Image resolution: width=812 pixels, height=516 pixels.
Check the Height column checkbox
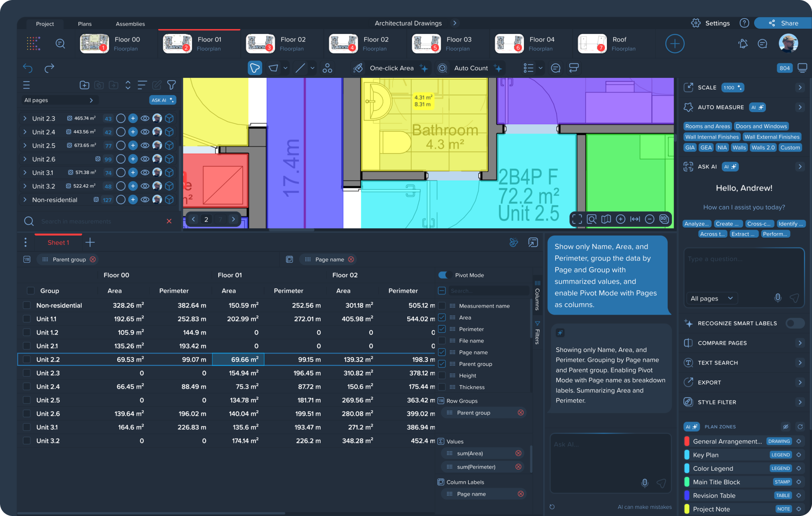(x=442, y=376)
